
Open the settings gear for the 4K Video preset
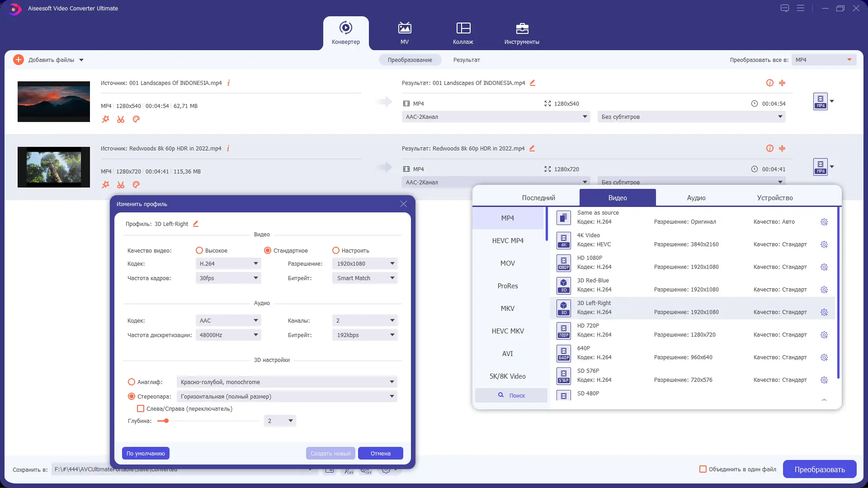[x=824, y=244]
